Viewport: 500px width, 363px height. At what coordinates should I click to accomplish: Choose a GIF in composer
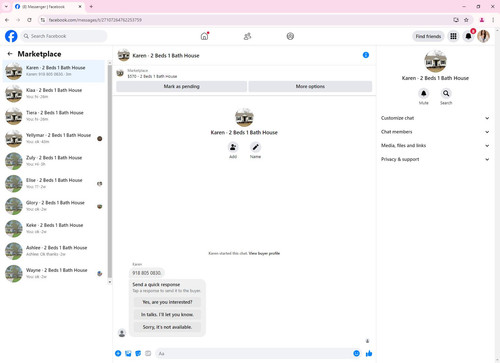(x=148, y=353)
